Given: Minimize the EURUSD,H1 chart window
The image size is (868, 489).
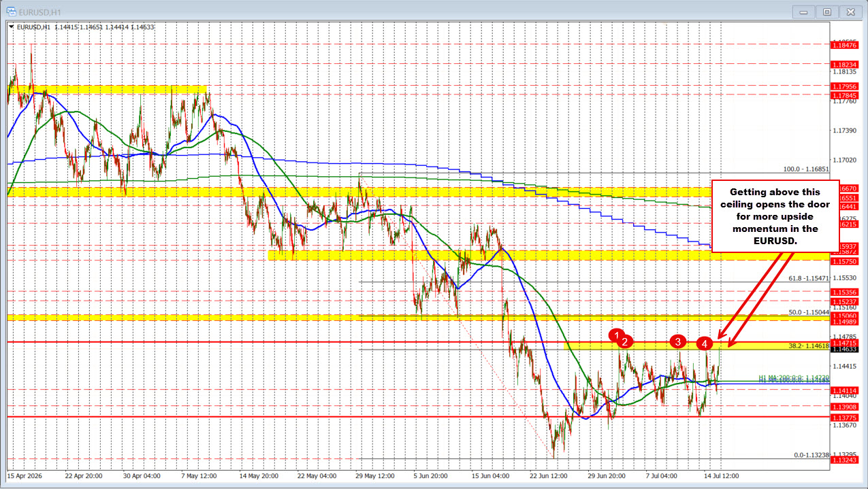Looking at the screenshot, I should [802, 11].
